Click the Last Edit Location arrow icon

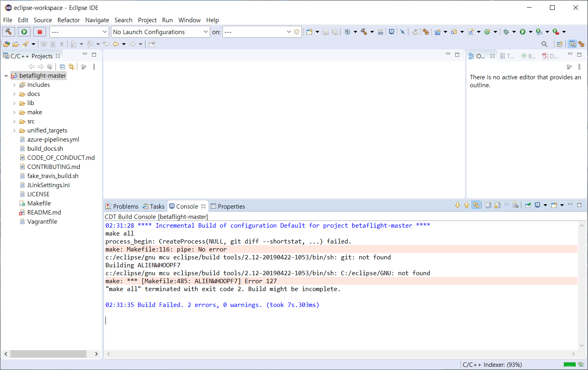(106, 44)
